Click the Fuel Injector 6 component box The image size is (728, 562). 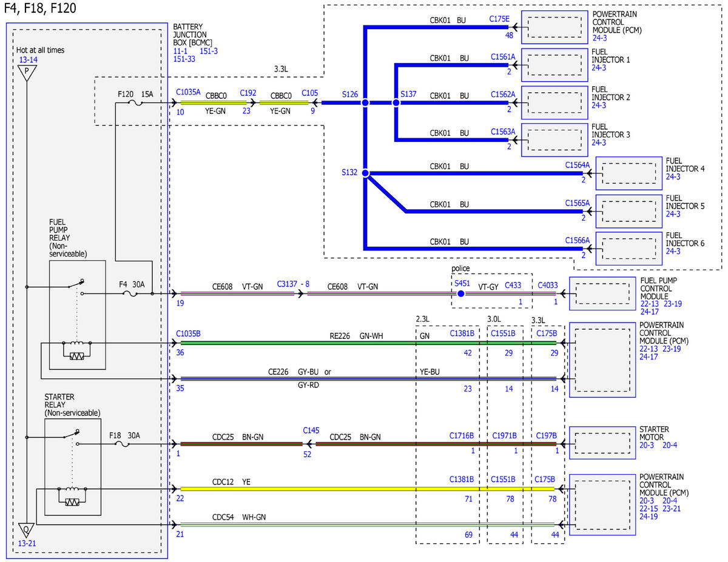click(629, 249)
